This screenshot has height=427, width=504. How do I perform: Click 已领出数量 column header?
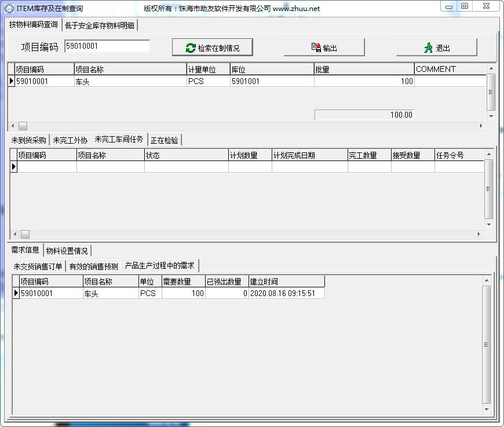227,282
